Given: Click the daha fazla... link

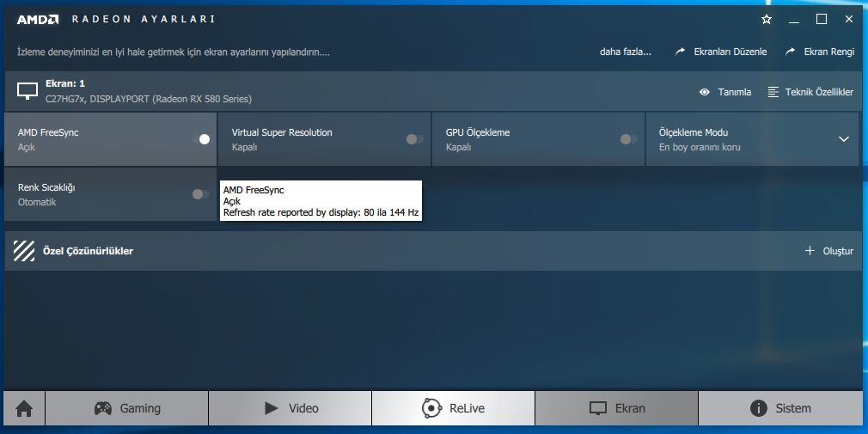Looking at the screenshot, I should click(626, 52).
